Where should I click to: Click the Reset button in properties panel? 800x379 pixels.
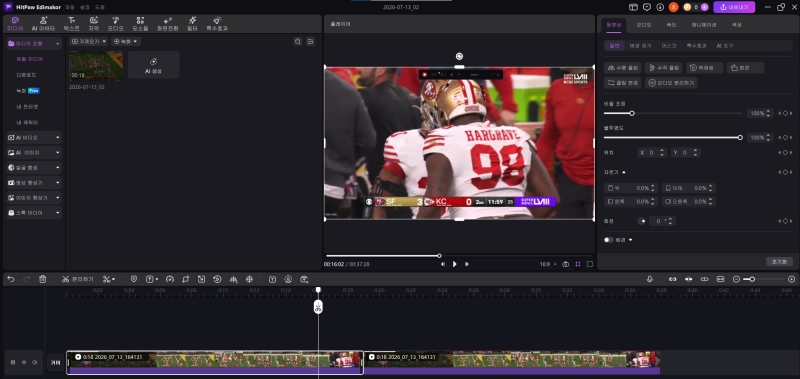coord(779,262)
